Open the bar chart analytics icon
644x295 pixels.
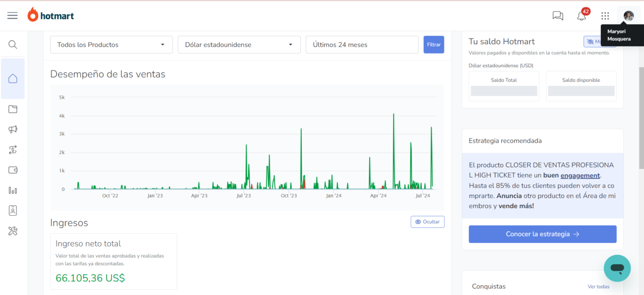(x=13, y=190)
